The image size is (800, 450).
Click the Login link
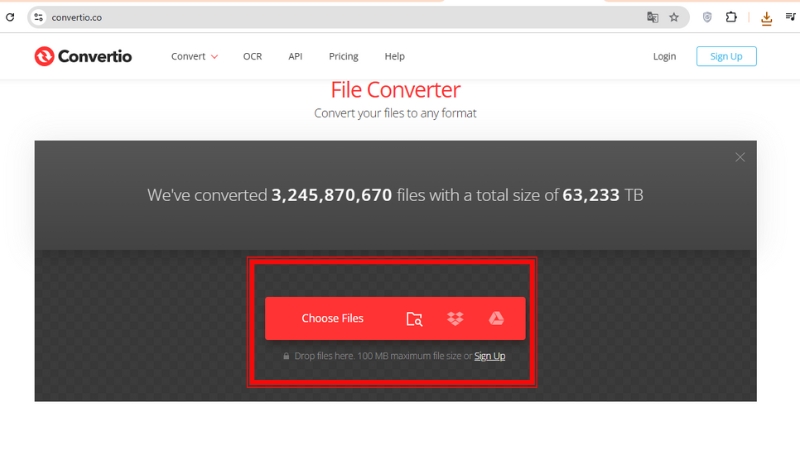664,56
